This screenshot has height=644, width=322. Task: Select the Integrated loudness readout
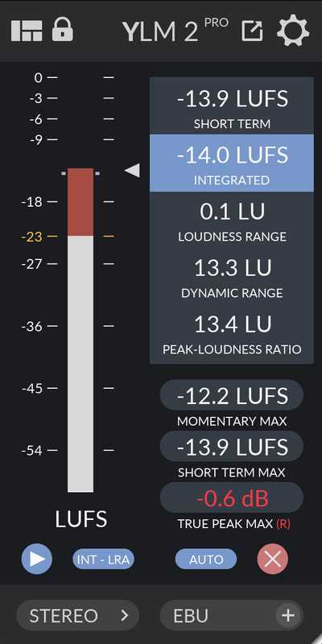coord(232,163)
